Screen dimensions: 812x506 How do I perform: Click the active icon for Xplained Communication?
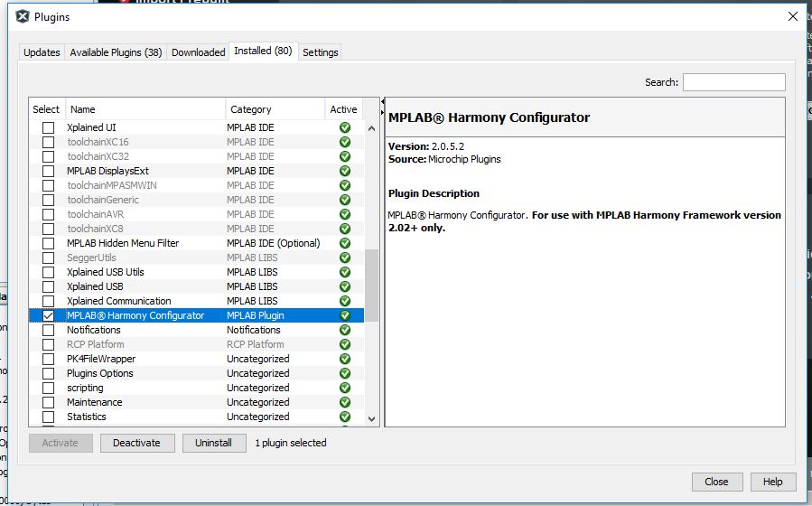tap(345, 301)
